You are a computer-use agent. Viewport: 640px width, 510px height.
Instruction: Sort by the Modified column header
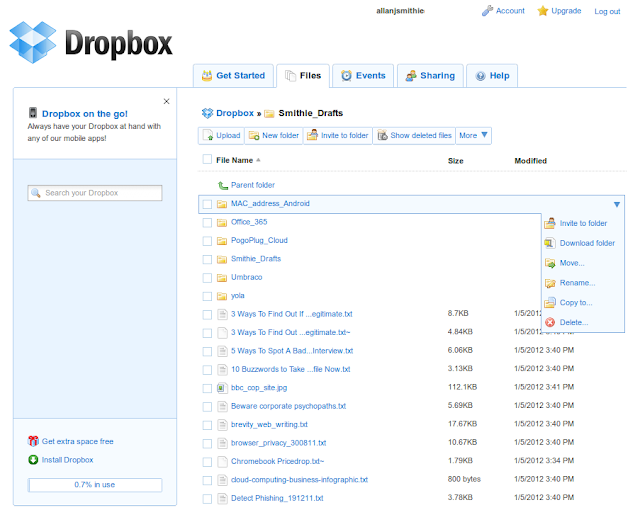point(530,161)
